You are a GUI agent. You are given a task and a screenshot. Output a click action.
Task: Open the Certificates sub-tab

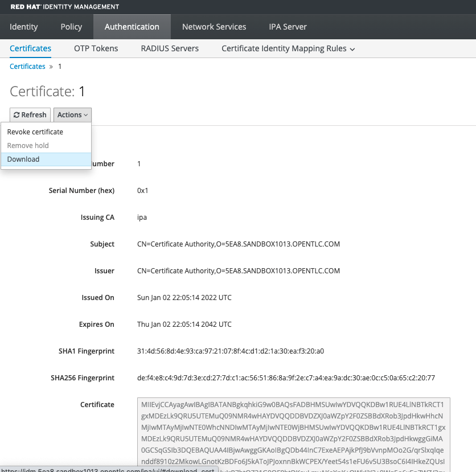point(30,48)
